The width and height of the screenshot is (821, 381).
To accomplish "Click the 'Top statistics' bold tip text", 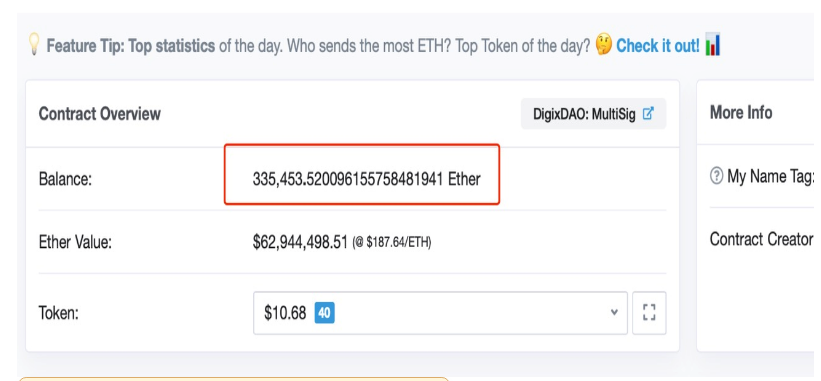I will tap(172, 46).
